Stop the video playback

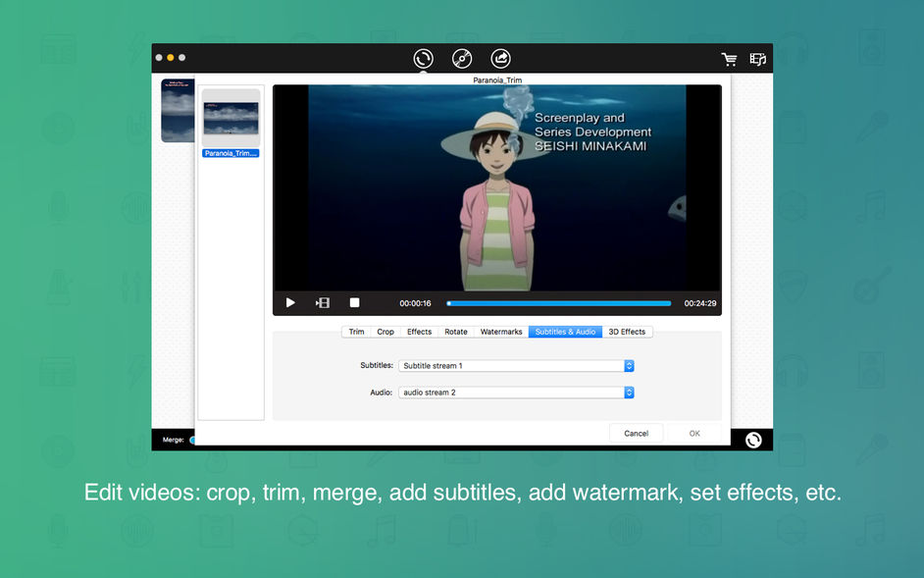pyautogui.click(x=354, y=302)
